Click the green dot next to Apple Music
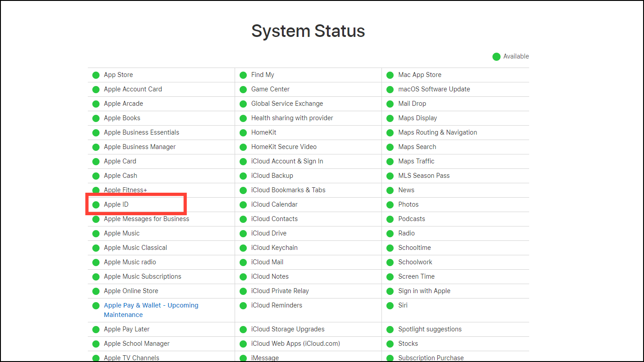 tap(96, 234)
